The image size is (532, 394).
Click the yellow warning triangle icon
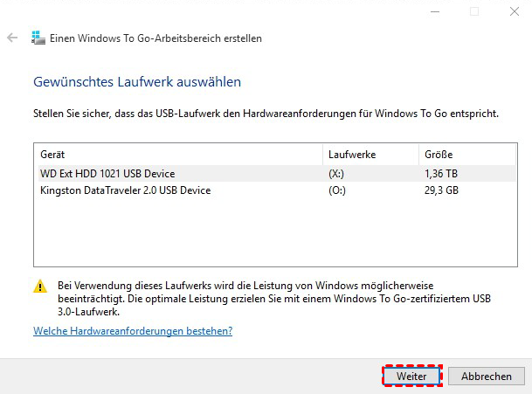pyautogui.click(x=40, y=286)
